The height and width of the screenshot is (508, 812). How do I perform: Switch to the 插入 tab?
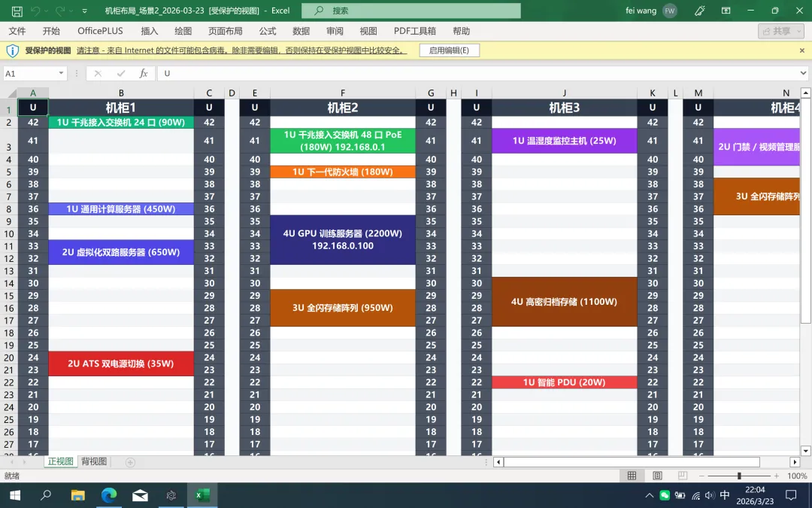pyautogui.click(x=150, y=31)
